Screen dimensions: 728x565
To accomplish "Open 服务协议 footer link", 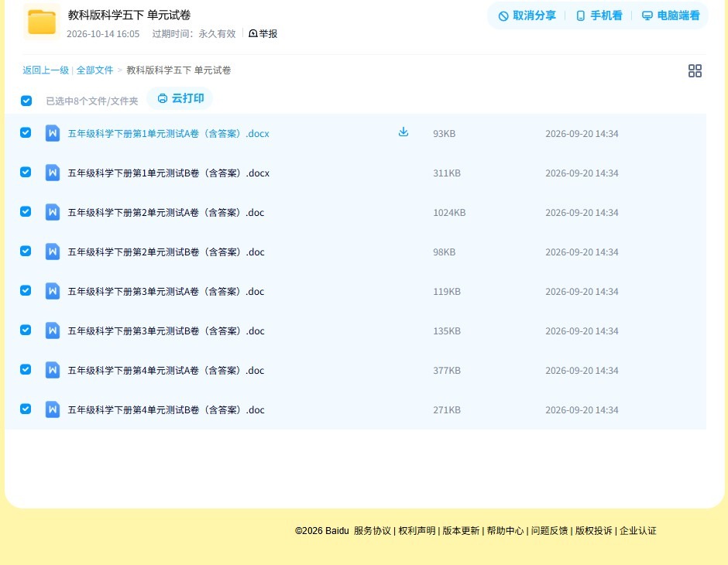I will [373, 531].
